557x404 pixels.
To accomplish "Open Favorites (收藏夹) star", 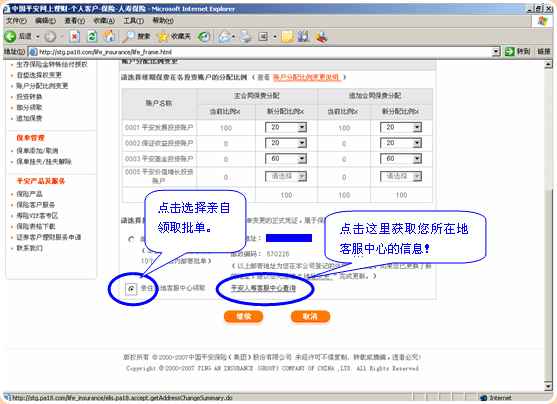I will [174, 36].
